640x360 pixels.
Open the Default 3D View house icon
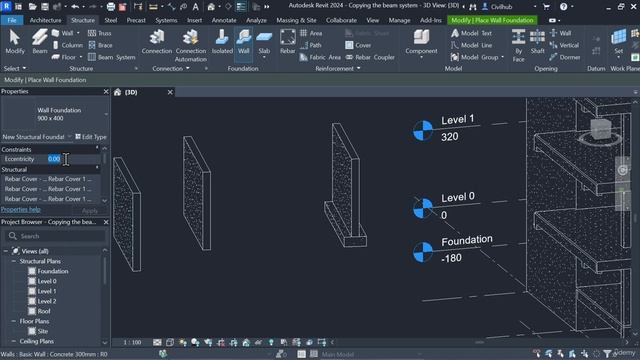[x=211, y=7]
